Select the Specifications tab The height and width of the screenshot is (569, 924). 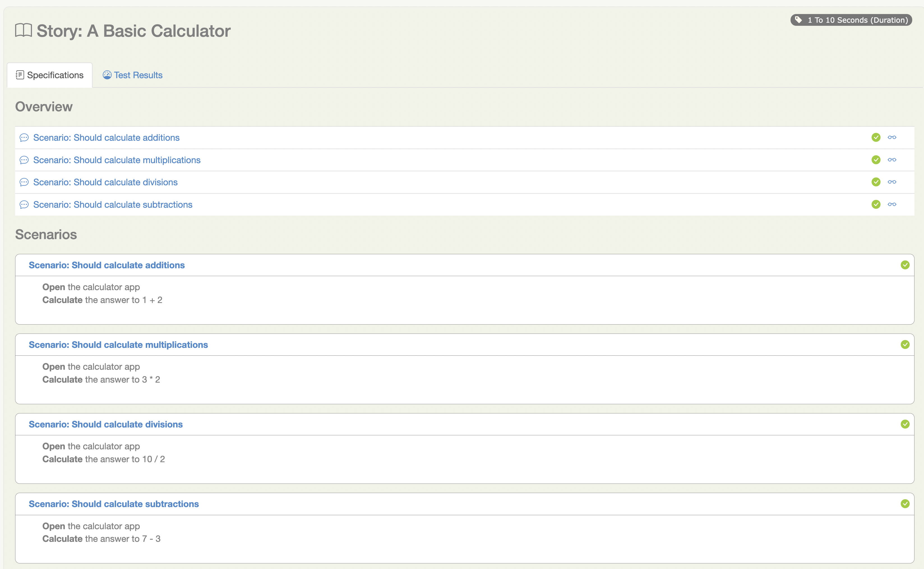pos(50,75)
